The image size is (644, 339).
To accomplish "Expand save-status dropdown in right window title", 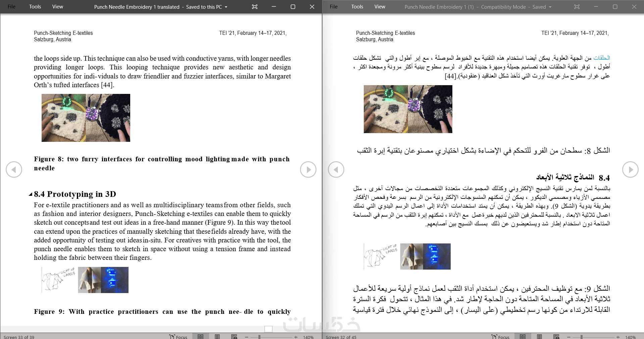I will [550, 7].
